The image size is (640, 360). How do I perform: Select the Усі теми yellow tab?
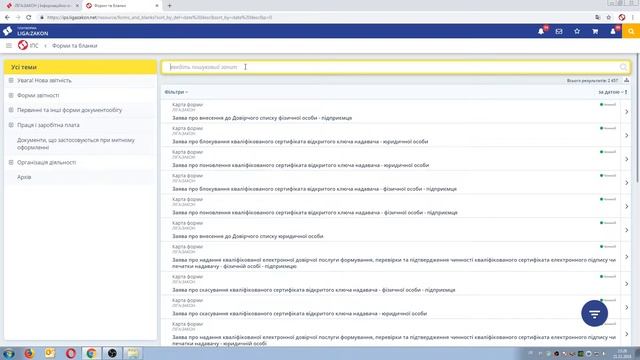[80, 67]
